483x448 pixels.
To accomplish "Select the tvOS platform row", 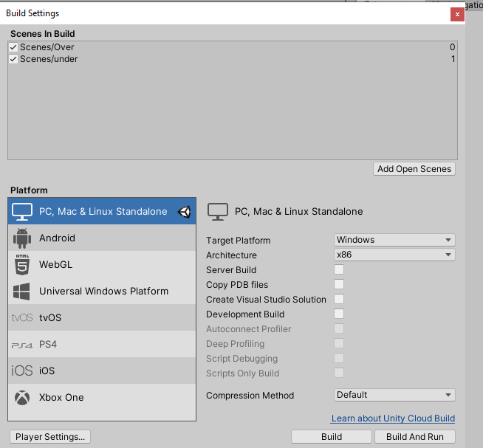I will click(x=102, y=317).
